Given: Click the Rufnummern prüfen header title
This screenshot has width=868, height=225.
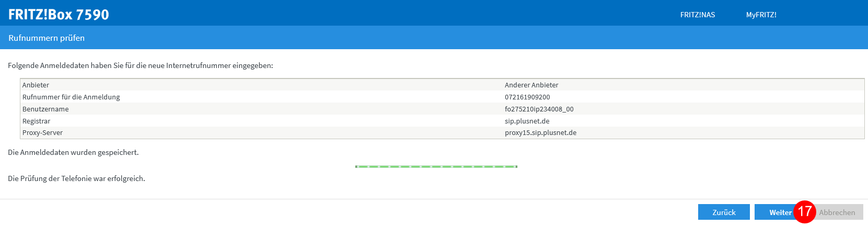Looking at the screenshot, I should tap(47, 38).
